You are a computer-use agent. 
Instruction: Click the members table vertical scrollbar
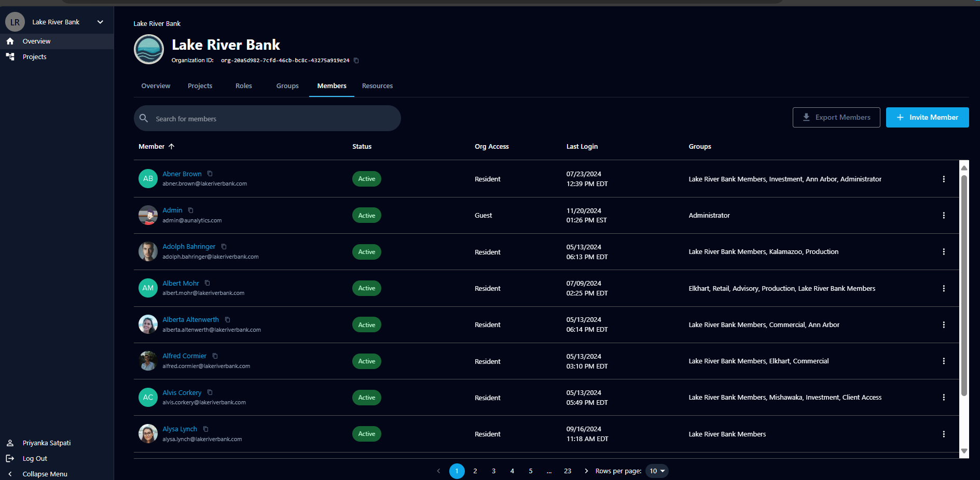coord(964,285)
